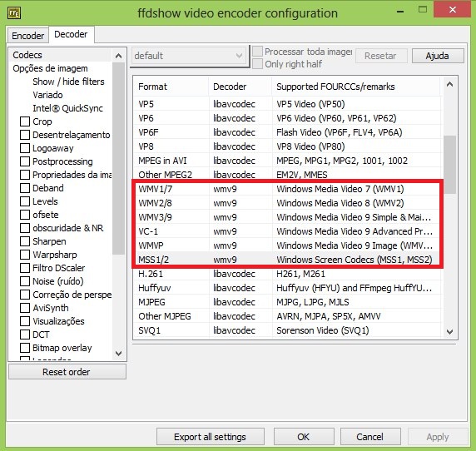Viewport: 476px width, 451px height.
Task: Tick the AviSynth checkbox
Action: click(25, 308)
